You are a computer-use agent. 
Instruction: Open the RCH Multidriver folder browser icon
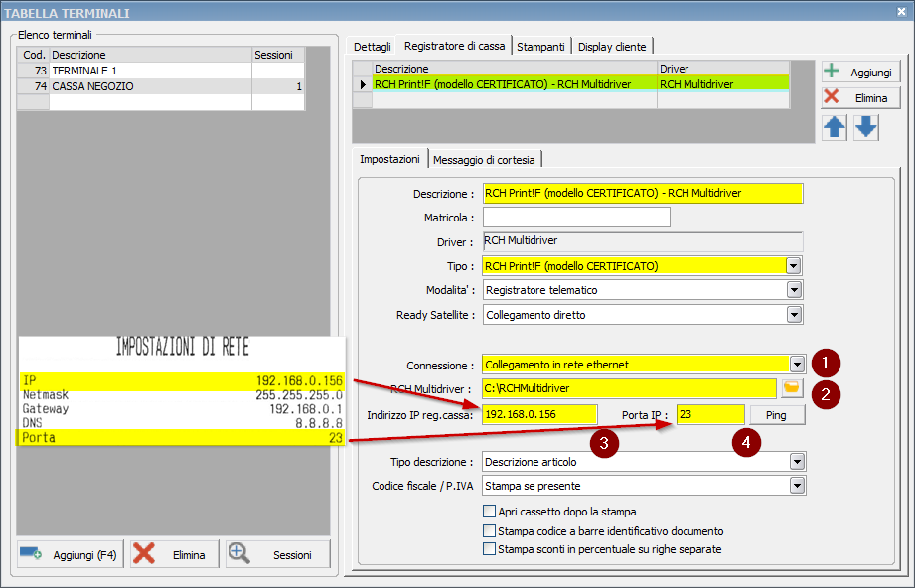(792, 387)
